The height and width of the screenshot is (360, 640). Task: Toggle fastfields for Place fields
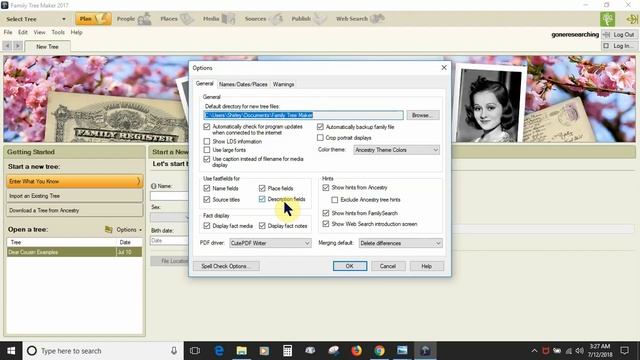pos(262,188)
